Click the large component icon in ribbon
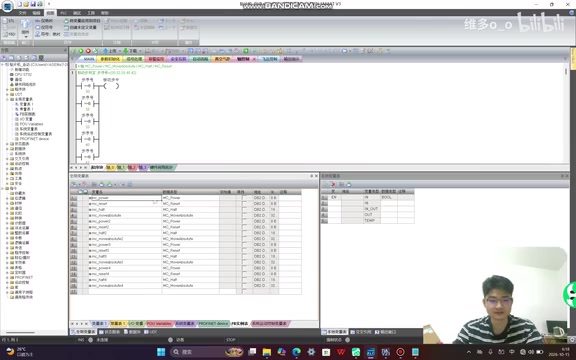Screen dimensions: 576x360 coord(25,24)
